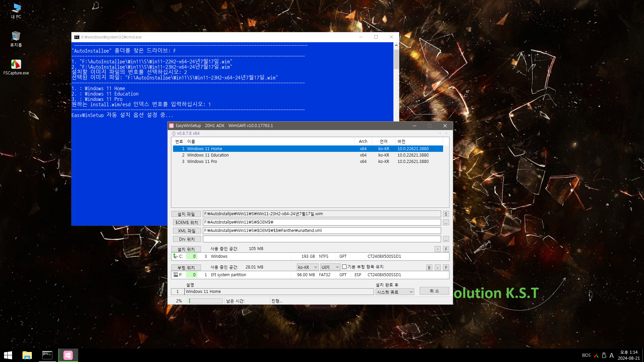
Task: Open the 시스템 종료 after-install dropdown
Action: click(x=395, y=292)
